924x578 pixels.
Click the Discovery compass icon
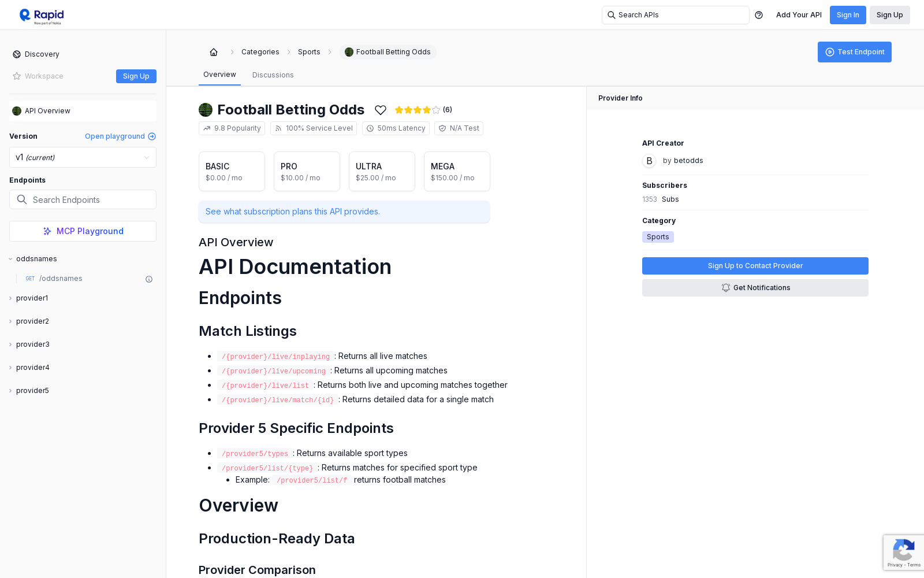coord(17,54)
